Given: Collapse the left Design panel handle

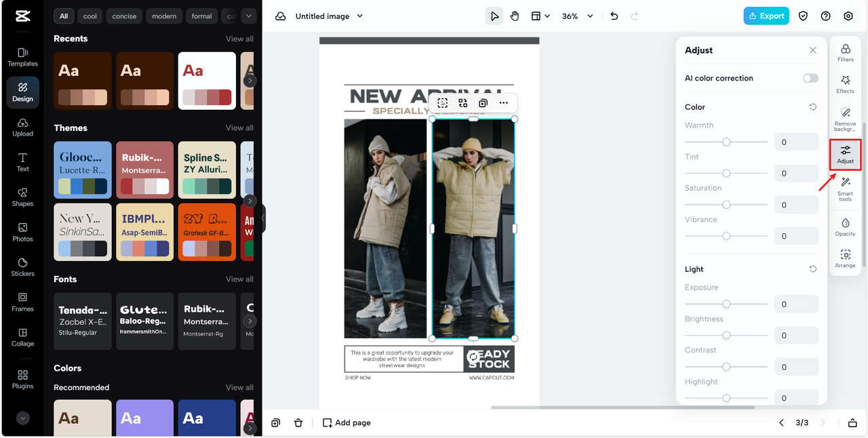Looking at the screenshot, I should point(263,219).
